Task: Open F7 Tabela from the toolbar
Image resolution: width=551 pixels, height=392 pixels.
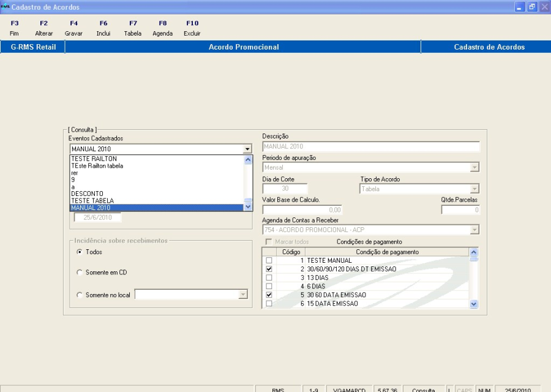Action: [133, 28]
